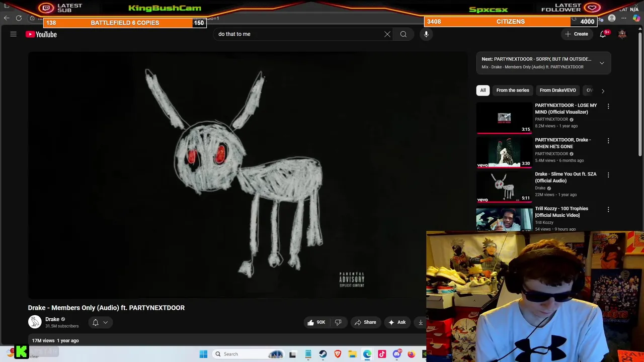Run search with the magnifier button

pyautogui.click(x=404, y=34)
